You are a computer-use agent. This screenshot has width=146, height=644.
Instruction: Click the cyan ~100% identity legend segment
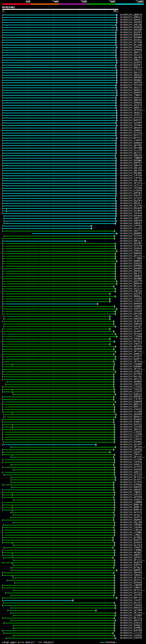[130, 4]
